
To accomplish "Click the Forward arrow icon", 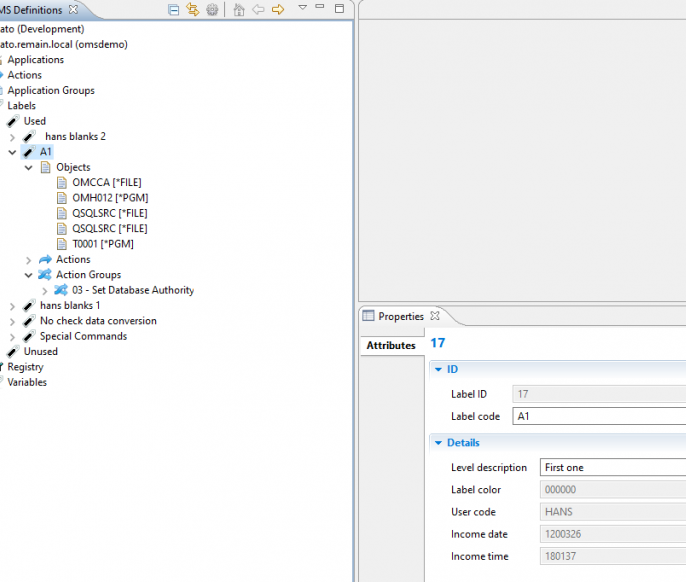I will (x=278, y=9).
